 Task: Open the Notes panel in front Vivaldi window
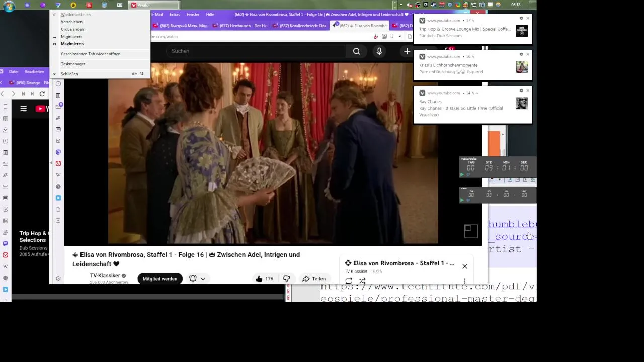click(x=58, y=95)
